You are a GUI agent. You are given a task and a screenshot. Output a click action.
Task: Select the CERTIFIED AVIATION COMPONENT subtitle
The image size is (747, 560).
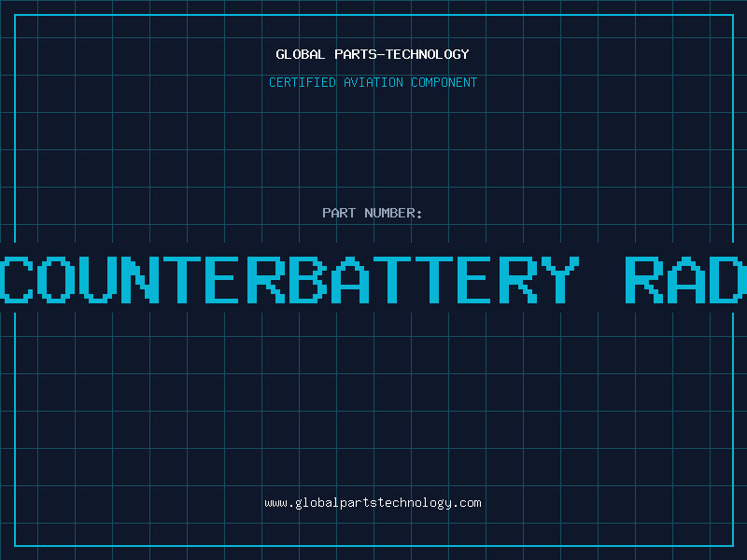pos(373,82)
